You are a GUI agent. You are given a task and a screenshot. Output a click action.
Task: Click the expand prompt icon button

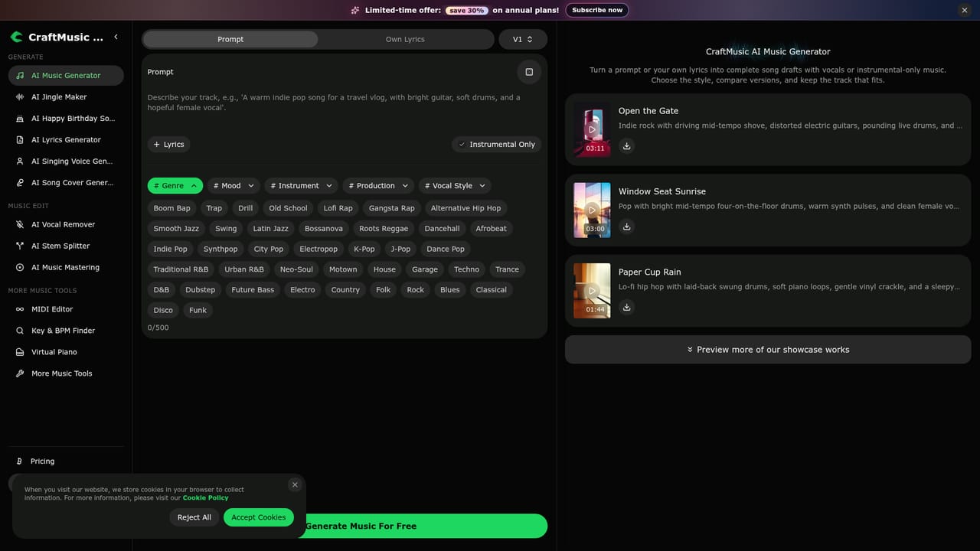[529, 72]
